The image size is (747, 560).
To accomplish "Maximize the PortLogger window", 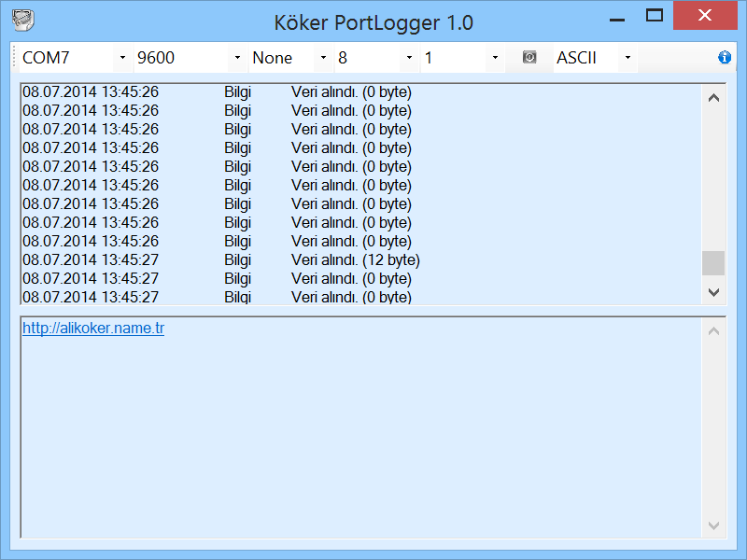I will 655,15.
